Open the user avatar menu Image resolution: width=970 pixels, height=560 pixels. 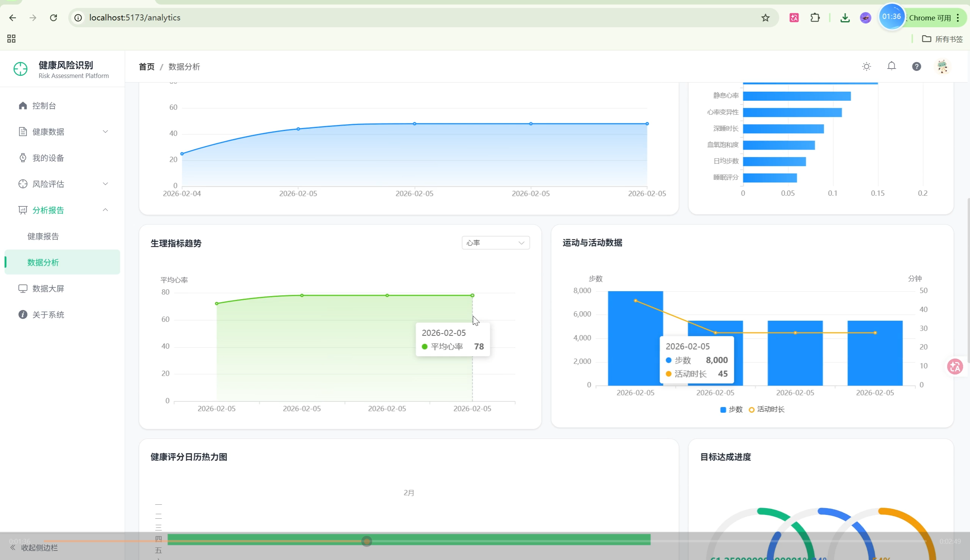(942, 67)
